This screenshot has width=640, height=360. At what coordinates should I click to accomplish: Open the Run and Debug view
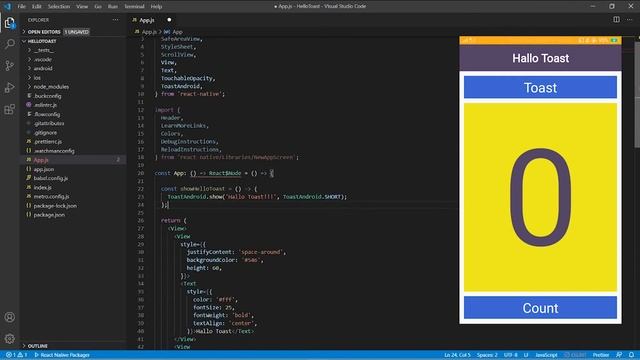pos(10,87)
